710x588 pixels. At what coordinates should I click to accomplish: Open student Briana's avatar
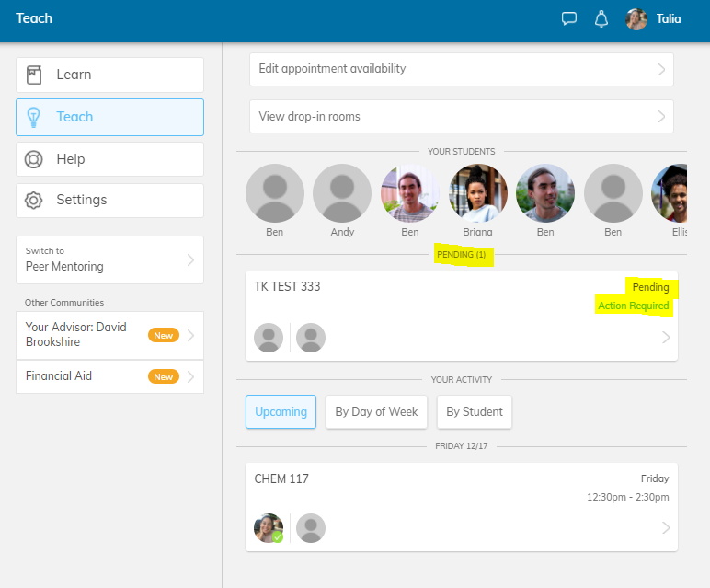(x=477, y=193)
